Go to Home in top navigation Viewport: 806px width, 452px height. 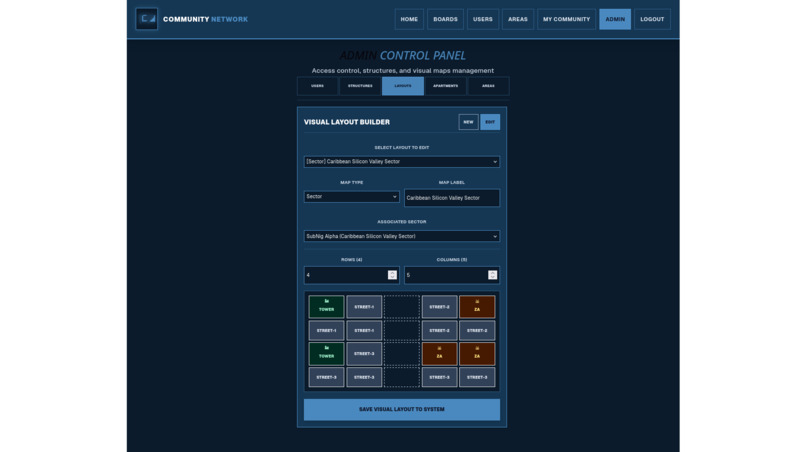(409, 19)
